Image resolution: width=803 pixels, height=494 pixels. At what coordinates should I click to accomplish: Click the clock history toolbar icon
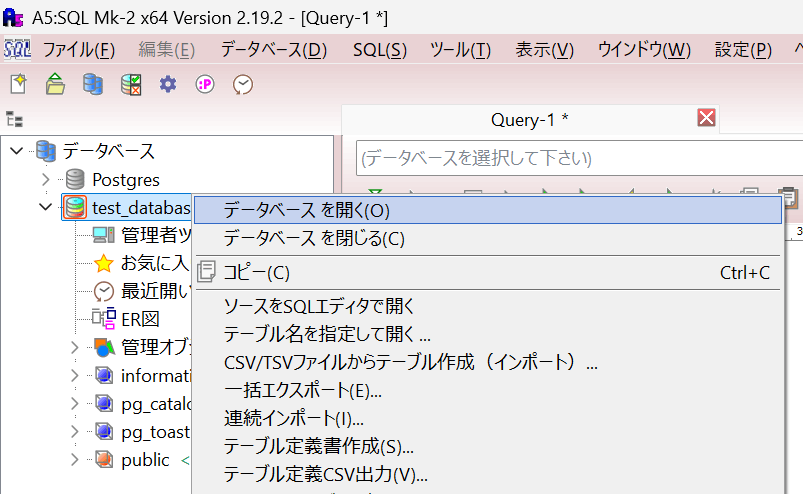click(x=243, y=84)
